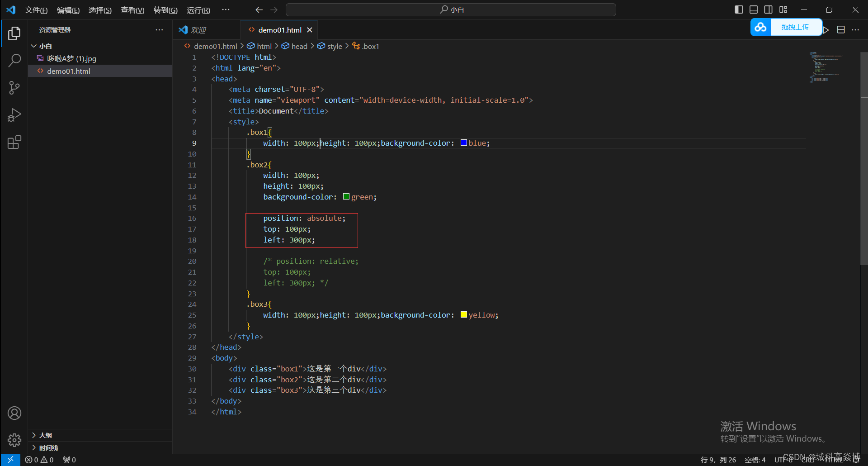This screenshot has width=868, height=466.
Task: Switch to the demo01.html editor tab
Action: point(279,30)
